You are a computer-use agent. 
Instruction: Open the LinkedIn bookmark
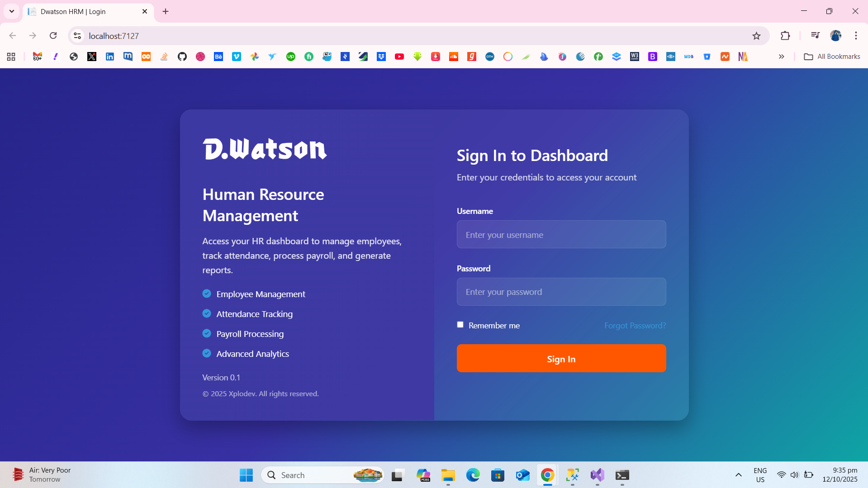click(110, 57)
